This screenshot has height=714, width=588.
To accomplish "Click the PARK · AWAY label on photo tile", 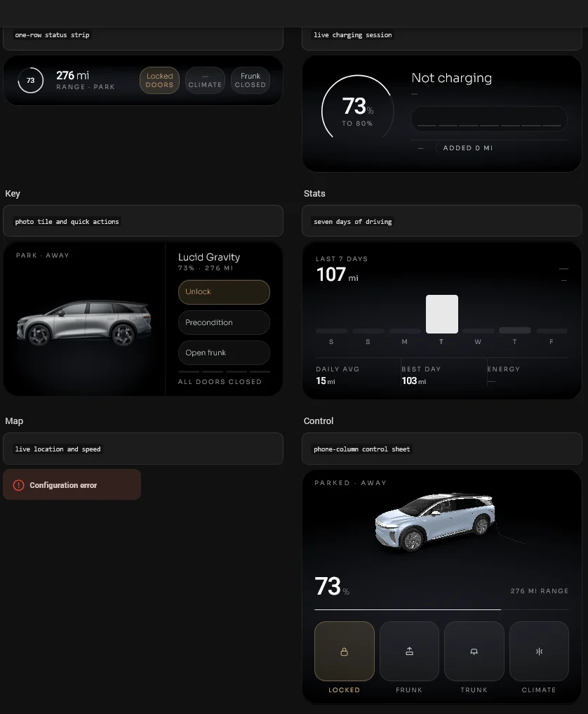I will (43, 256).
